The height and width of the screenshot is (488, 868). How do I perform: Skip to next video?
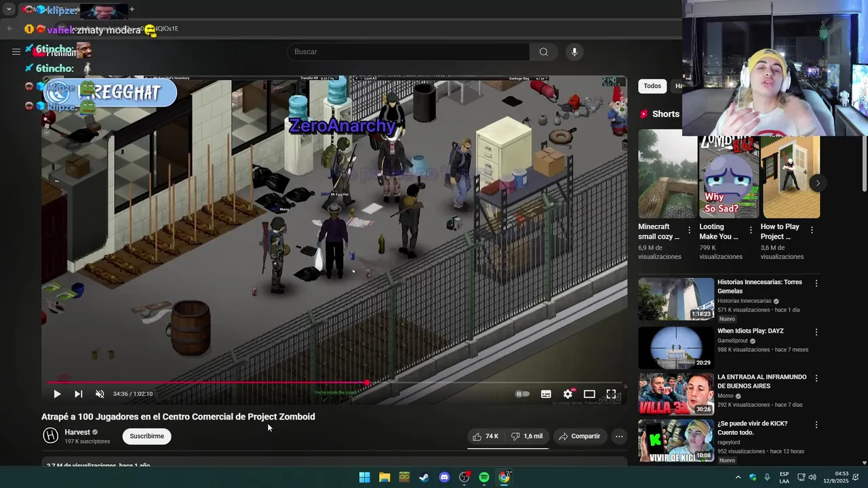click(x=78, y=394)
